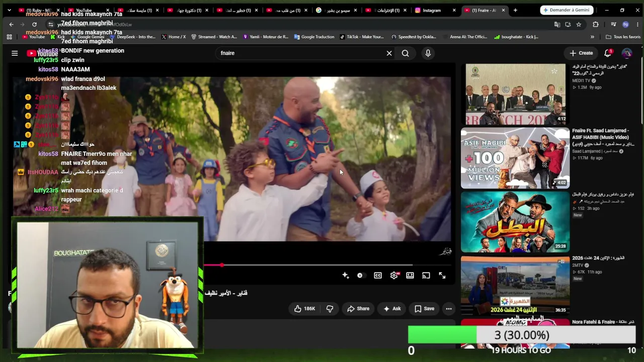Open the 'Speedtest by Ookla' bookmark
The width and height of the screenshot is (644, 362).
(413, 37)
